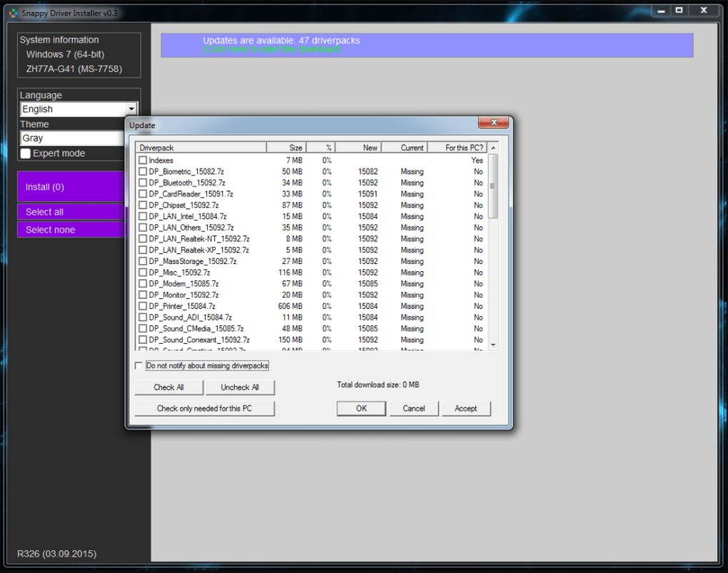Click the Accept button
This screenshot has height=573, width=728.
(465, 409)
